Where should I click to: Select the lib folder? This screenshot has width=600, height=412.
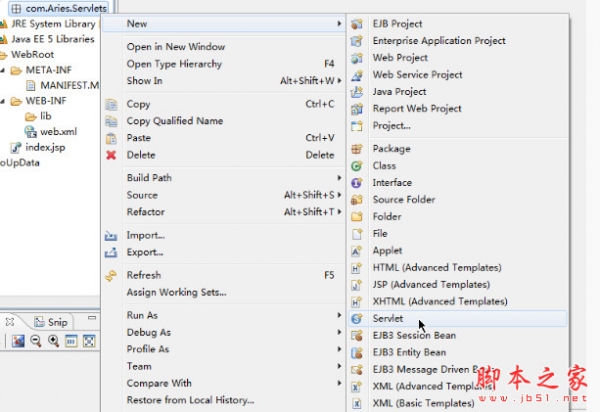tap(38, 116)
